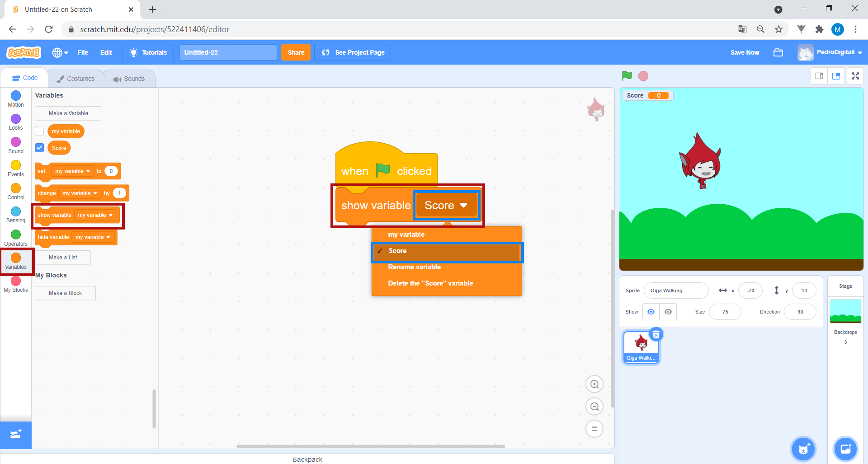Choose Delete the "Score" variable
The width and height of the screenshot is (868, 464).
pos(447,283)
